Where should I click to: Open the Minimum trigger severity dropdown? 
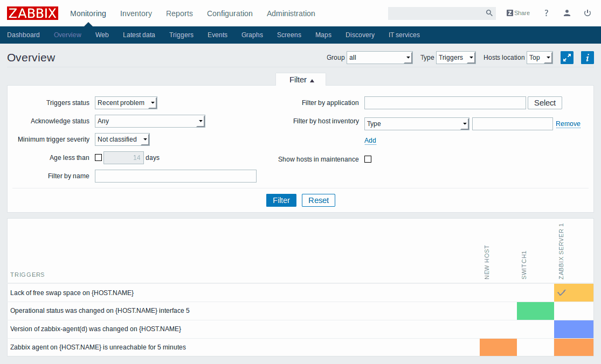pos(122,139)
